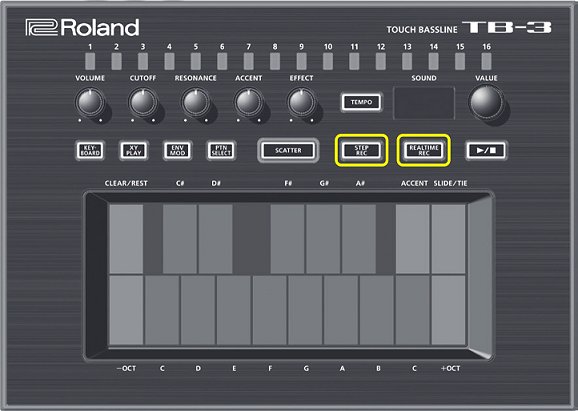Enable the REALTIME REC button
The width and height of the screenshot is (578, 411).
(424, 150)
